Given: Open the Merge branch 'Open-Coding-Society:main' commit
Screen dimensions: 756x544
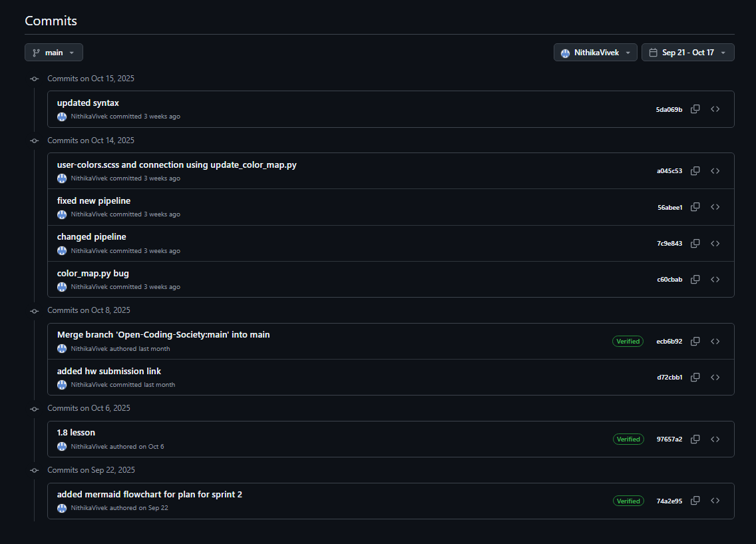Looking at the screenshot, I should 164,335.
